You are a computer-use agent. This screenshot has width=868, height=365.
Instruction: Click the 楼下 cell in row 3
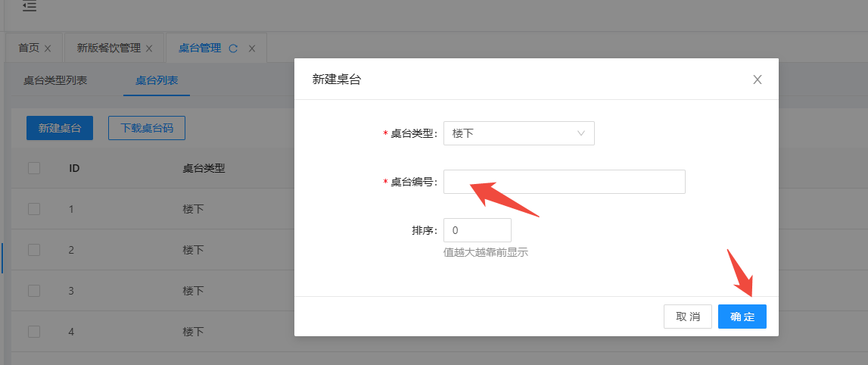pyautogui.click(x=193, y=291)
